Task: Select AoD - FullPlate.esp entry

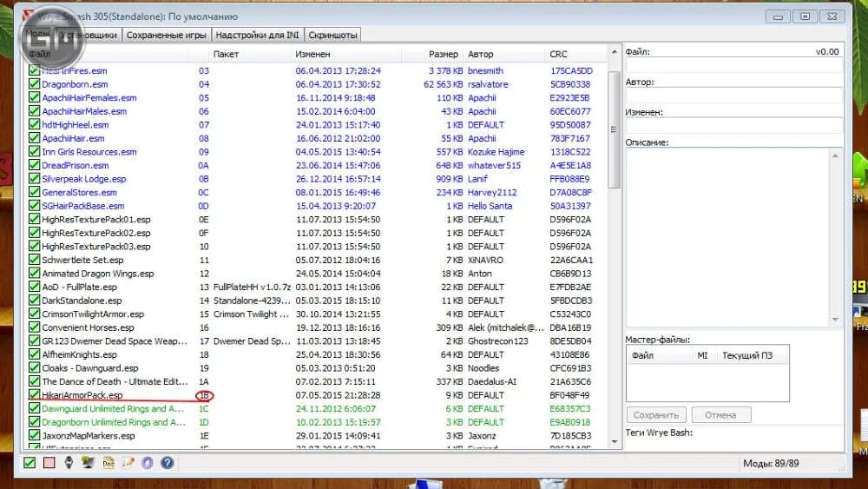Action: pyautogui.click(x=79, y=287)
